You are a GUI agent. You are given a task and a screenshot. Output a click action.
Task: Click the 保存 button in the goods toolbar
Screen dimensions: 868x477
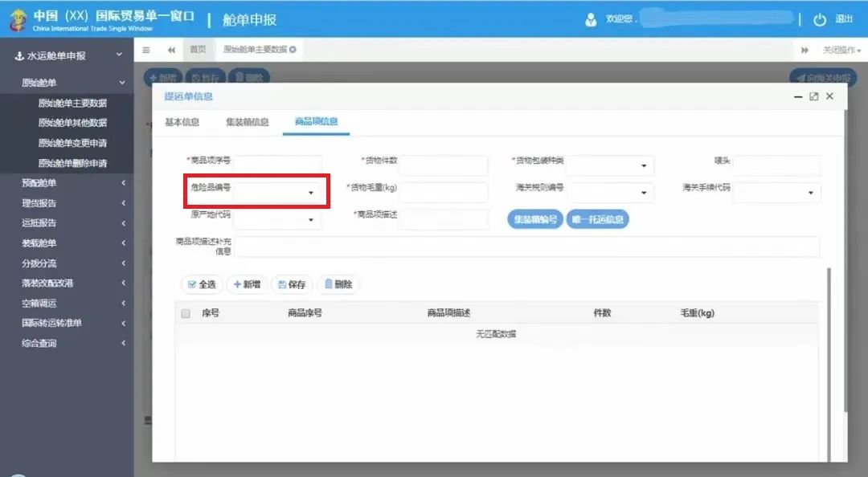pos(292,284)
